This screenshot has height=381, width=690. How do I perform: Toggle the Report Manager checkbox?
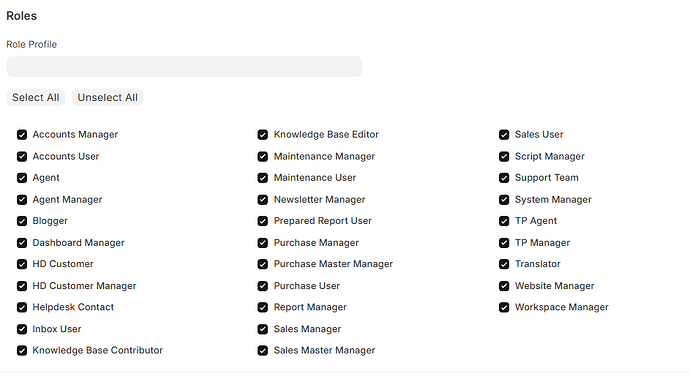(263, 307)
